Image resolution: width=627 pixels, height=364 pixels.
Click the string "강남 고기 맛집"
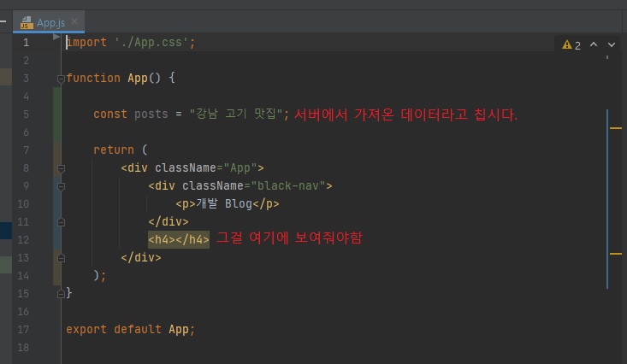click(x=236, y=114)
